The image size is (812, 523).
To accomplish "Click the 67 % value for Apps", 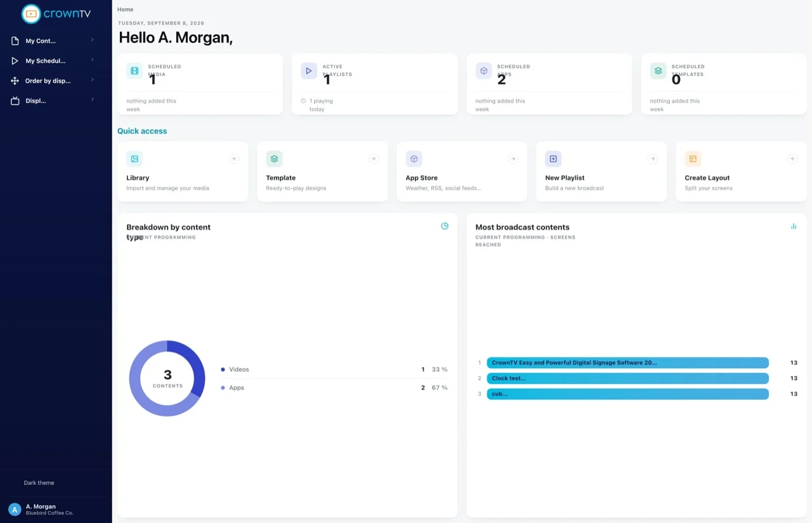I will tap(440, 388).
